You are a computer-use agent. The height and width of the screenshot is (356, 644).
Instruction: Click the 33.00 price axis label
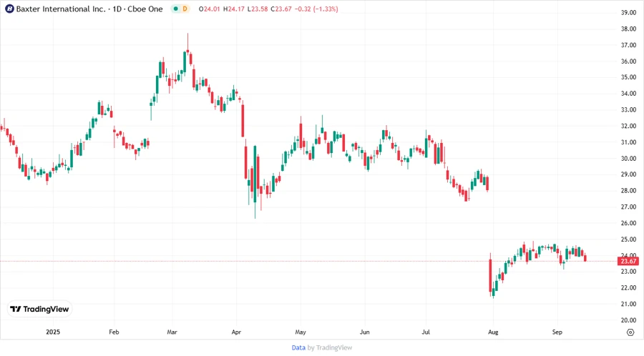628,110
